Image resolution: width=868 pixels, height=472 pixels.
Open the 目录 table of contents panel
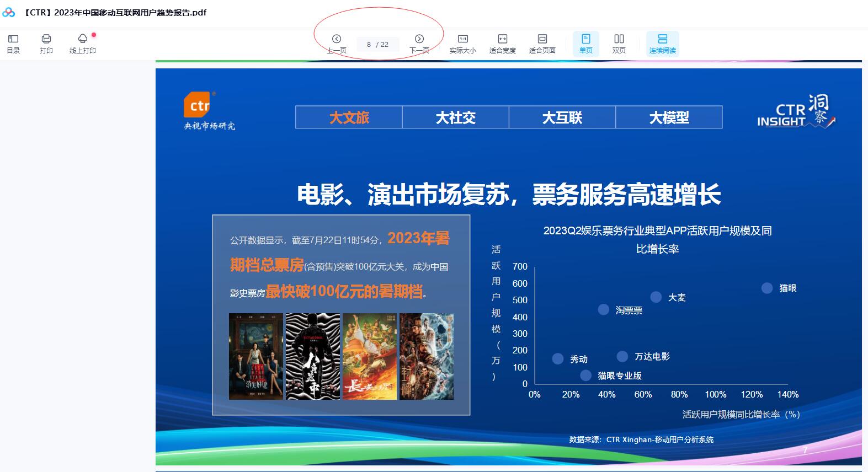click(x=13, y=44)
